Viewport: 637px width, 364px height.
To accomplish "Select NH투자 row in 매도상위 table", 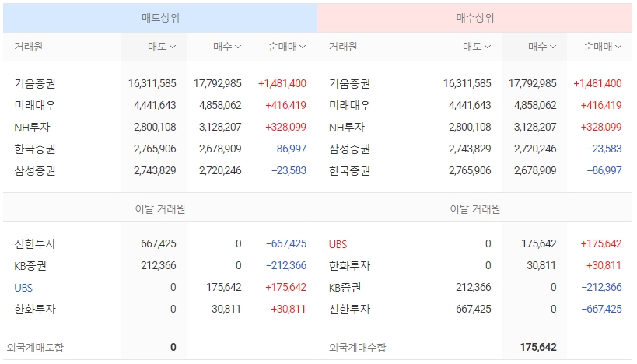I will pyautogui.click(x=160, y=127).
